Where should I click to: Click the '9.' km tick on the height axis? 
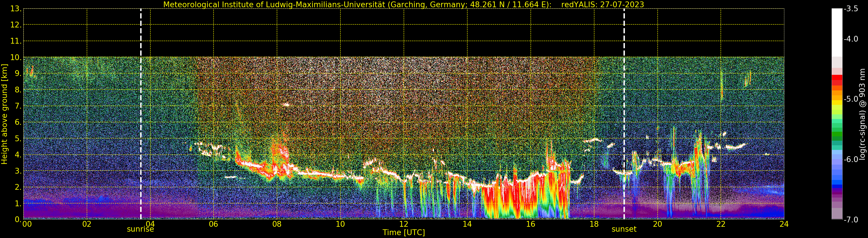click(x=18, y=74)
